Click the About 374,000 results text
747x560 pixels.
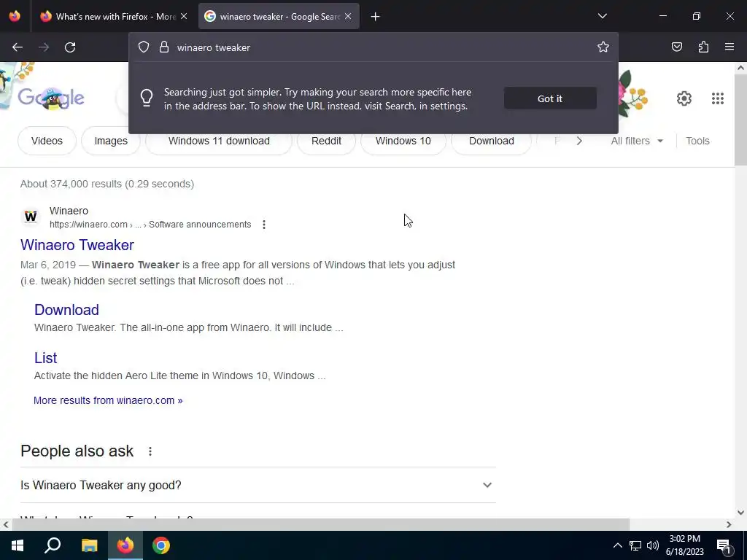(x=107, y=184)
